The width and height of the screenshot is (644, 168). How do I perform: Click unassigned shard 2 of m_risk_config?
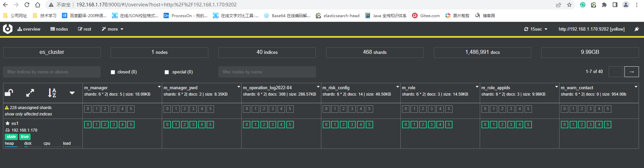[x=343, y=109]
